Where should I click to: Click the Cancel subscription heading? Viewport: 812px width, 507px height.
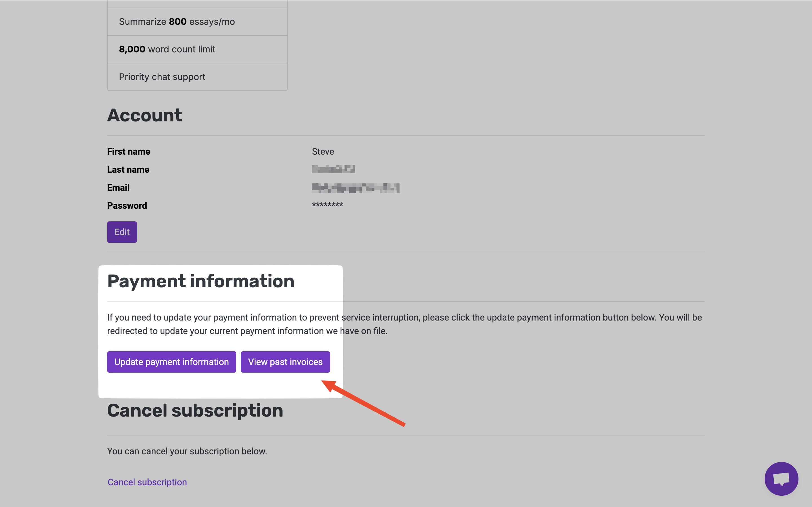(x=195, y=410)
